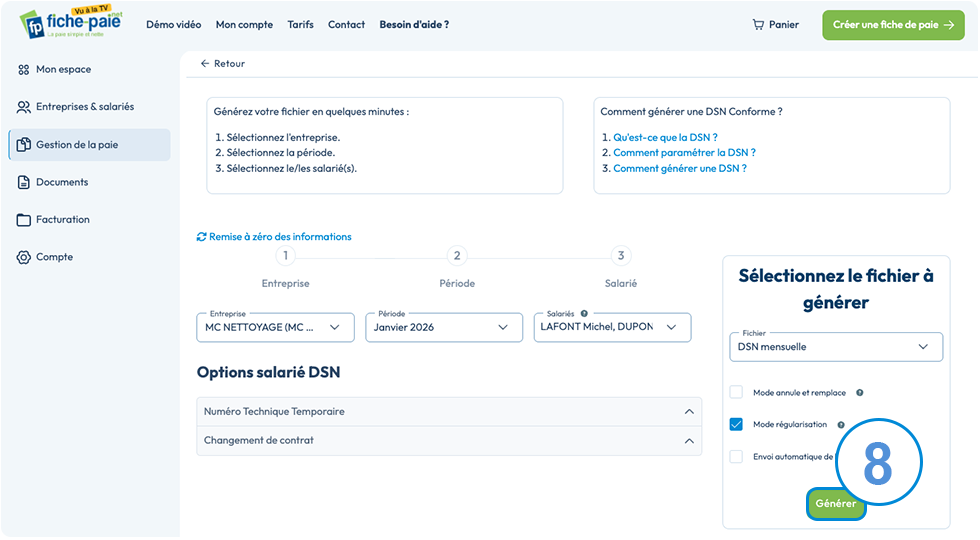Screen dimensions: 980x540
Task: Click the Facturation folder icon
Action: [24, 219]
